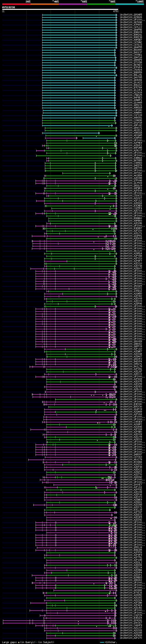
Task: Open hit UniRef100_Q9H2K2
Action: coord(131,580)
